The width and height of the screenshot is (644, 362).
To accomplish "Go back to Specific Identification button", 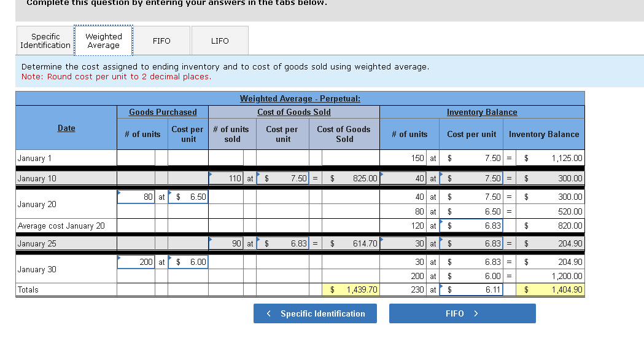I will (x=315, y=313).
